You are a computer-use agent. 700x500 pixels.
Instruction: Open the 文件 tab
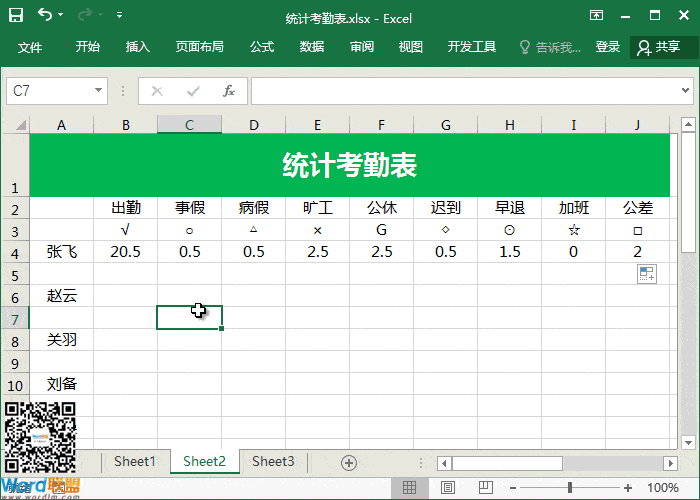point(29,47)
